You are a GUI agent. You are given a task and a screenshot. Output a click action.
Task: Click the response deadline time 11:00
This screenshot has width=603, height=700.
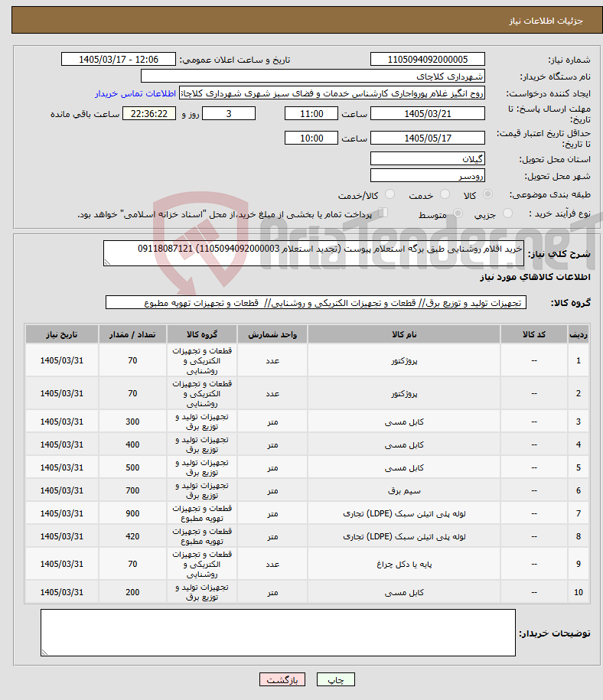coord(311,113)
